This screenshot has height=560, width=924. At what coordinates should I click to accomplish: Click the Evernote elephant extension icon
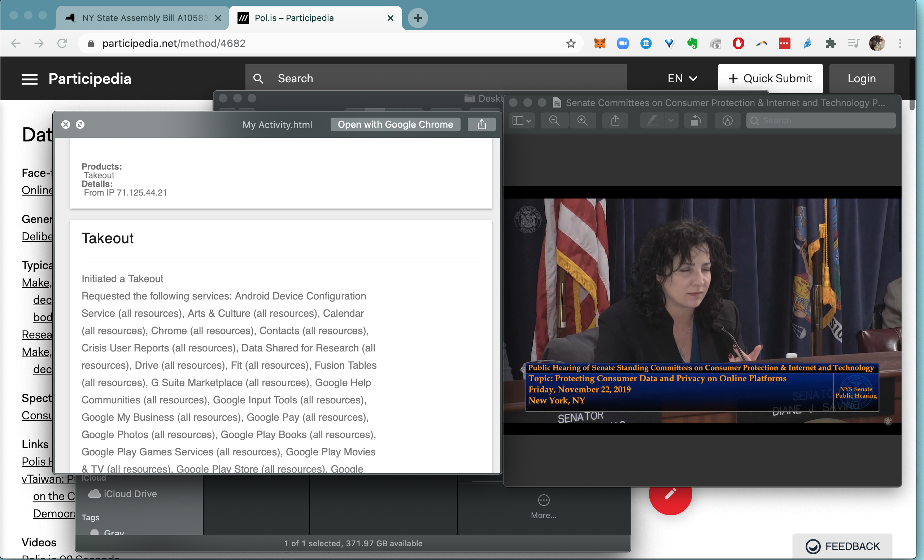click(x=692, y=44)
